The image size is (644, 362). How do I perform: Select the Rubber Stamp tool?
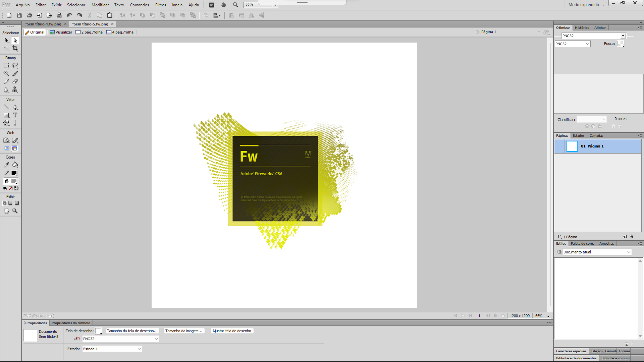(15, 89)
